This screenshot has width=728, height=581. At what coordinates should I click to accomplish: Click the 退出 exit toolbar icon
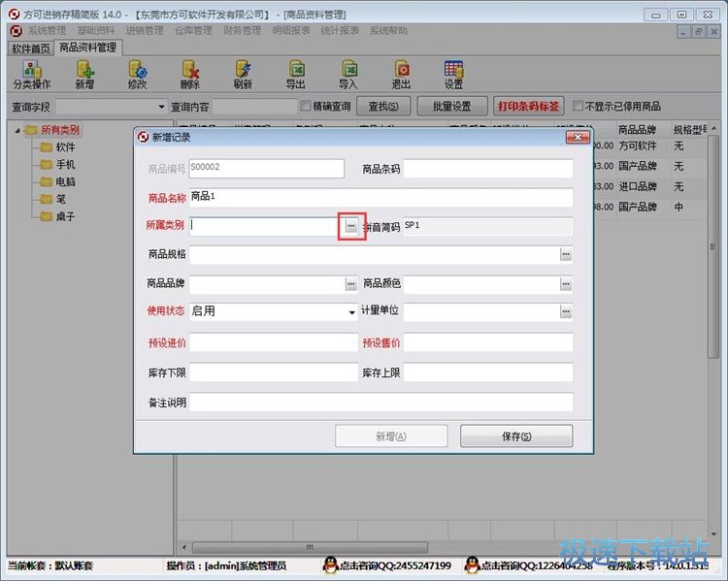[401, 75]
